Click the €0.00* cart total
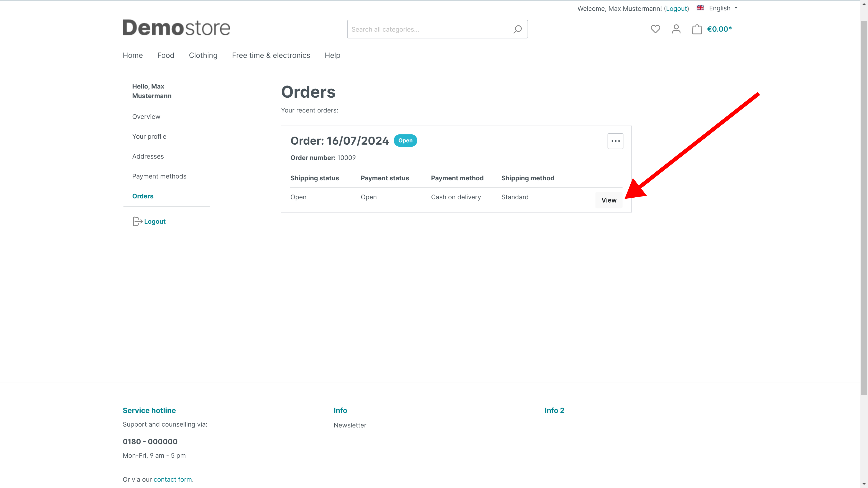 tap(719, 29)
